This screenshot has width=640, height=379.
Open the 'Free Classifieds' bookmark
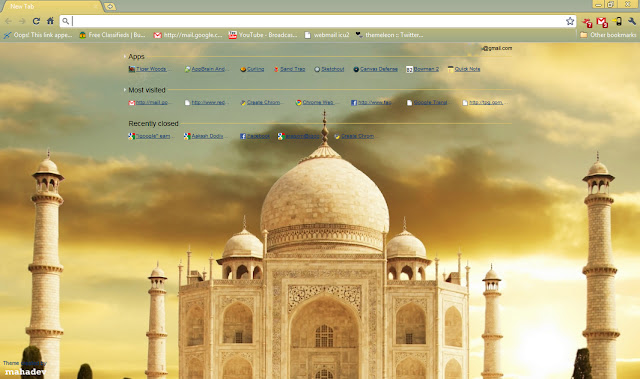112,35
